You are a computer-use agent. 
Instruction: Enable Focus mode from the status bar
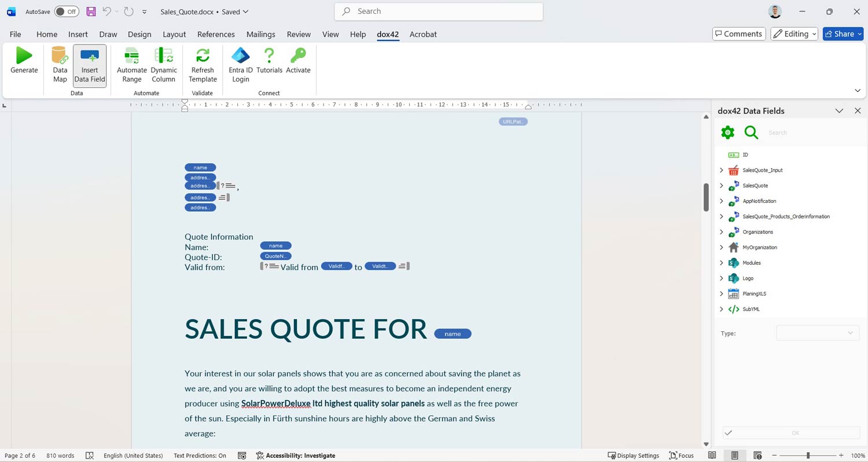682,455
